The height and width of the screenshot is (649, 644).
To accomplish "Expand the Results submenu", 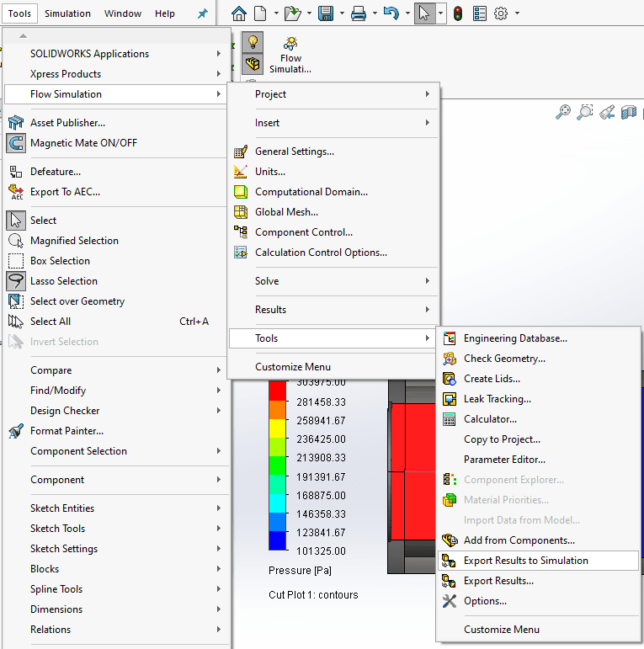I will [333, 310].
